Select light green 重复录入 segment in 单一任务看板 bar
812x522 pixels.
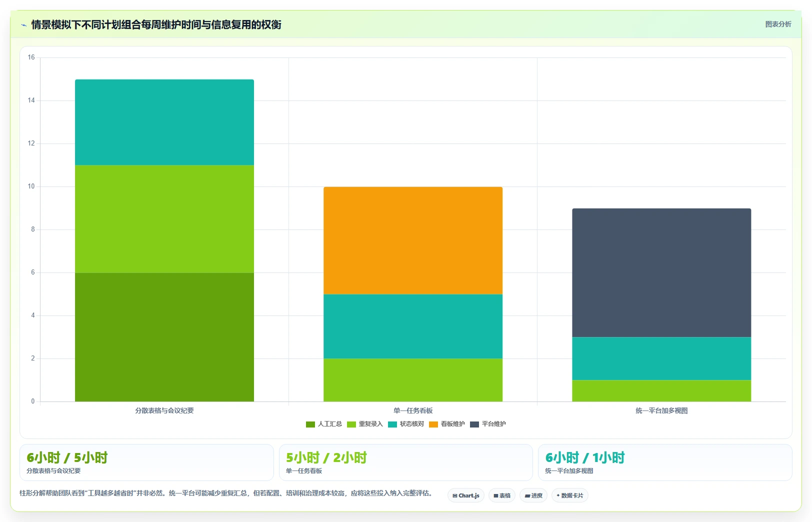point(413,380)
